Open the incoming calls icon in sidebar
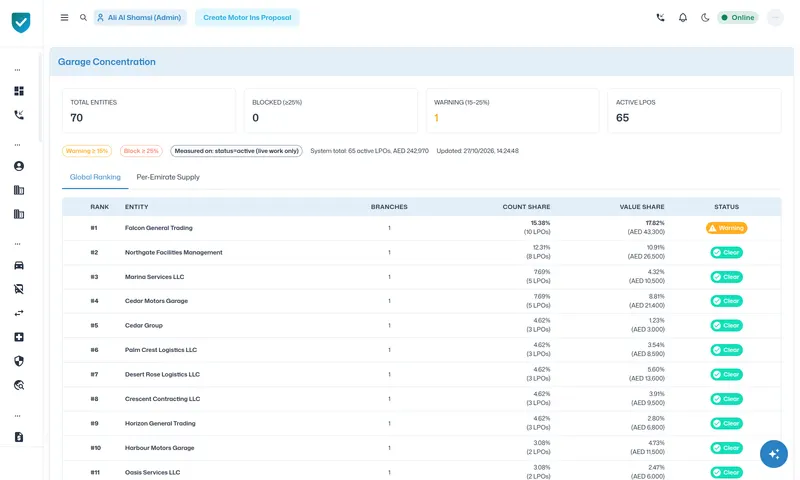This screenshot has height=480, width=800. click(x=19, y=115)
